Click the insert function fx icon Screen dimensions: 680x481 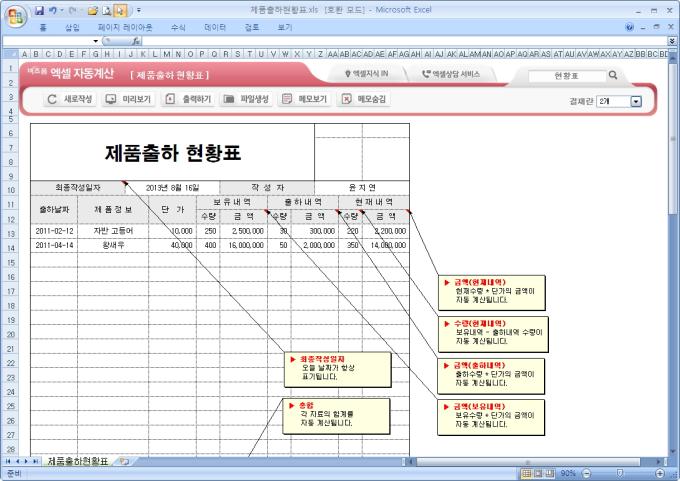(136, 41)
